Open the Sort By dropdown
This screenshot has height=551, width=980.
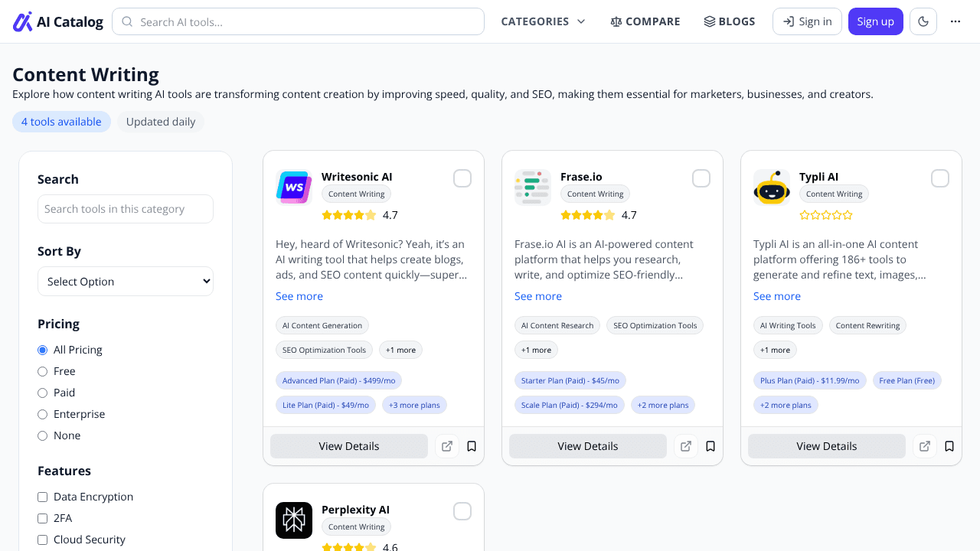[126, 281]
